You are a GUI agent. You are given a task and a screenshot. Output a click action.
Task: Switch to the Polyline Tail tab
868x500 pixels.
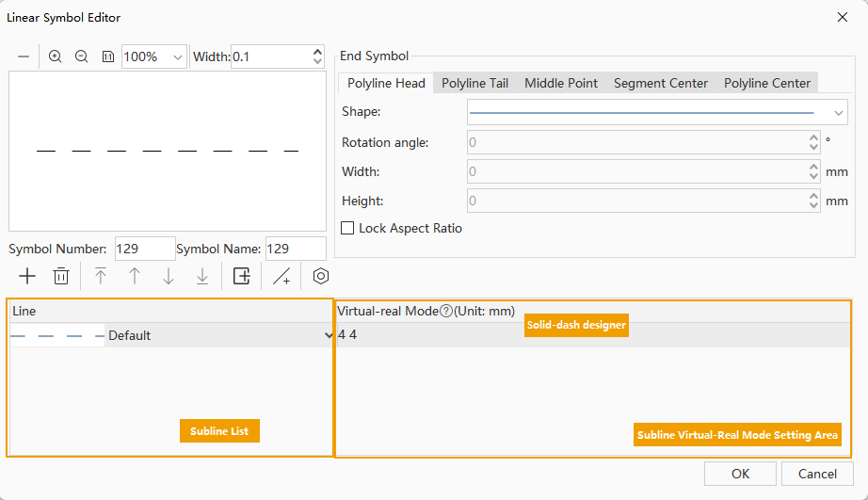click(x=474, y=83)
